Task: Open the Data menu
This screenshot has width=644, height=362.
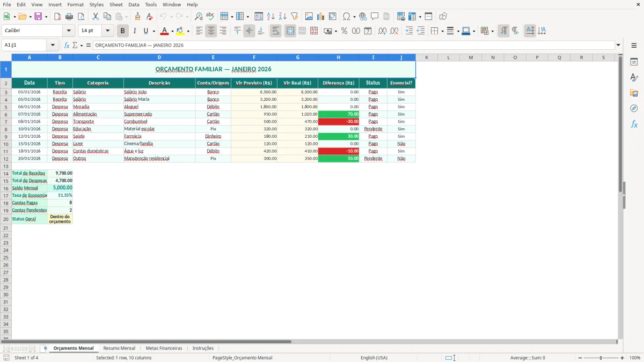Action: pos(134,4)
